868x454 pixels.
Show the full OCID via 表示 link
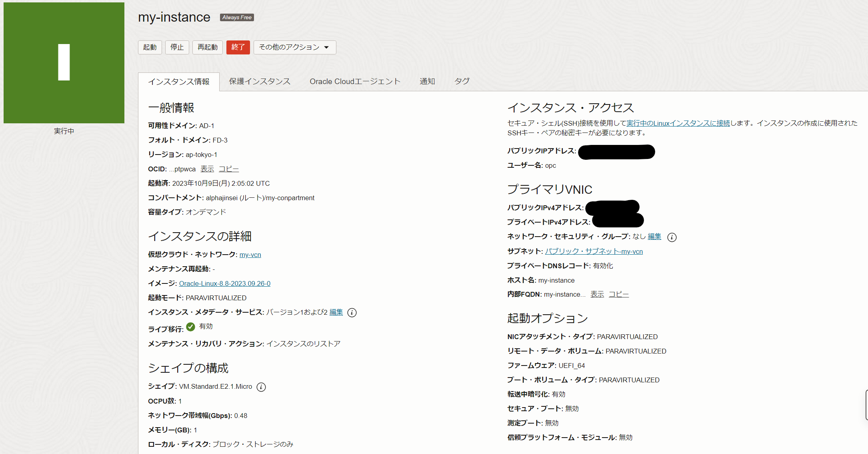click(207, 169)
